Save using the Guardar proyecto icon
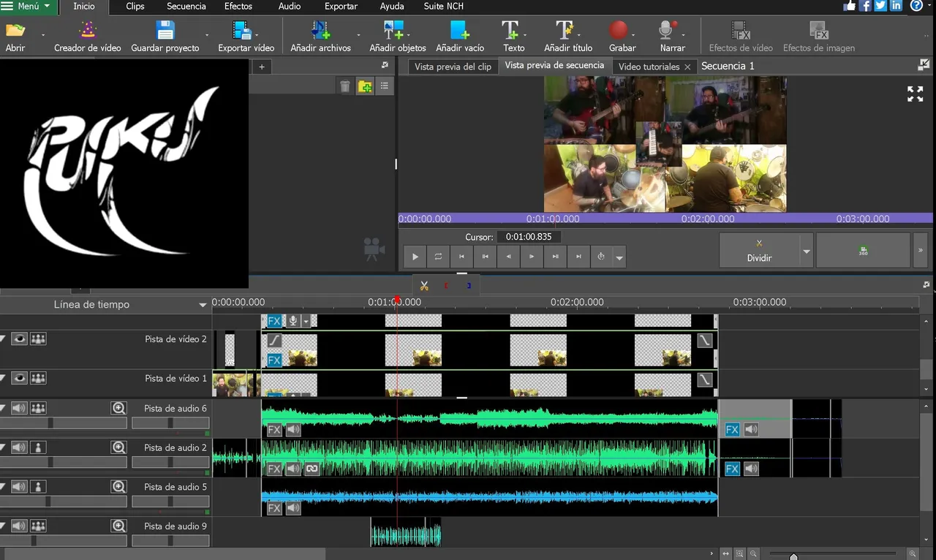The width and height of the screenshot is (936, 560). click(x=165, y=36)
